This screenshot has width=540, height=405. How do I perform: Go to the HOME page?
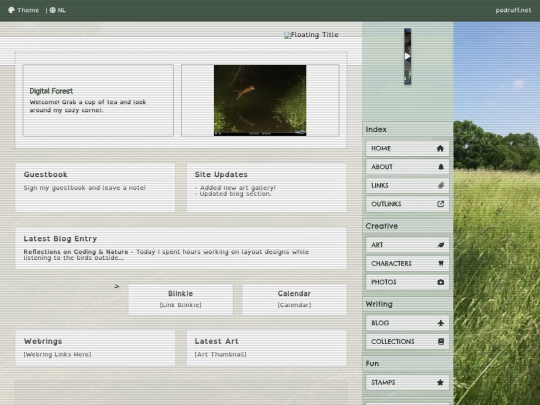click(407, 148)
